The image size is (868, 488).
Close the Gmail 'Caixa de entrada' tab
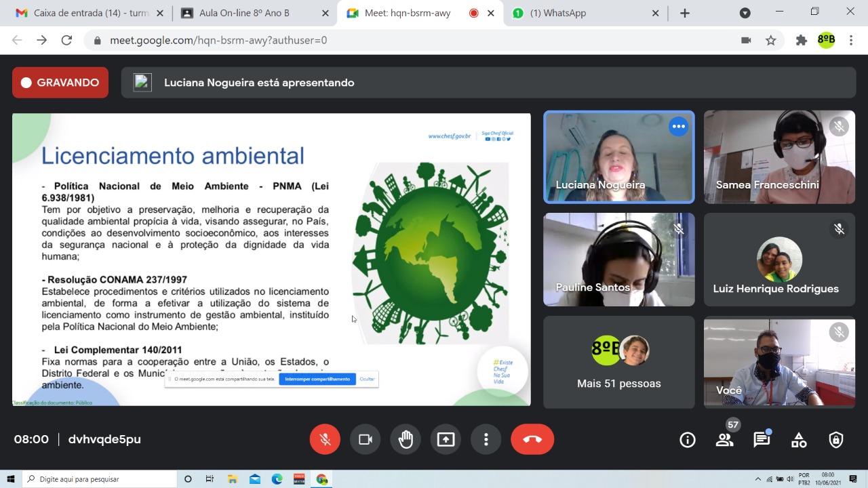coord(159,13)
